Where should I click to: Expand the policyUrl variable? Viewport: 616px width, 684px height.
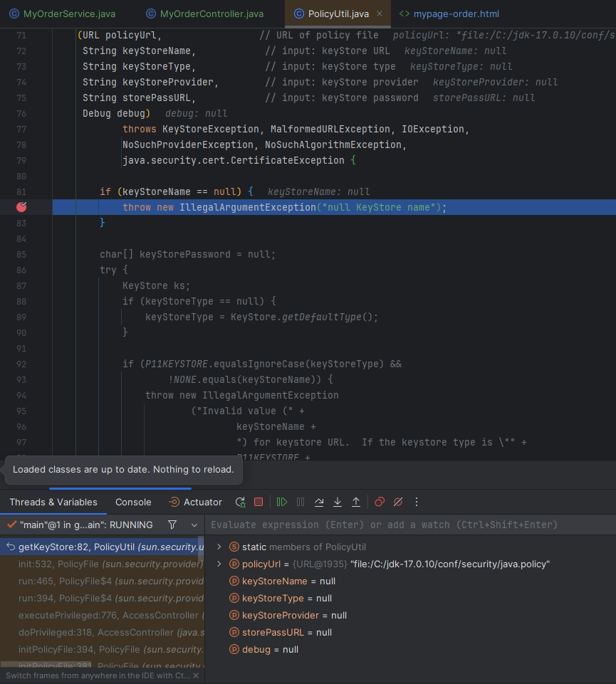pos(219,564)
